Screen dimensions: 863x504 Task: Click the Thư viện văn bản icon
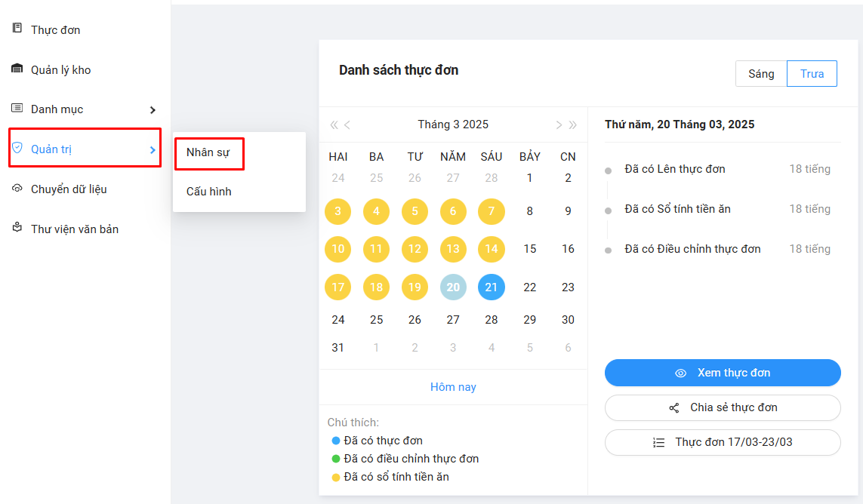17,228
